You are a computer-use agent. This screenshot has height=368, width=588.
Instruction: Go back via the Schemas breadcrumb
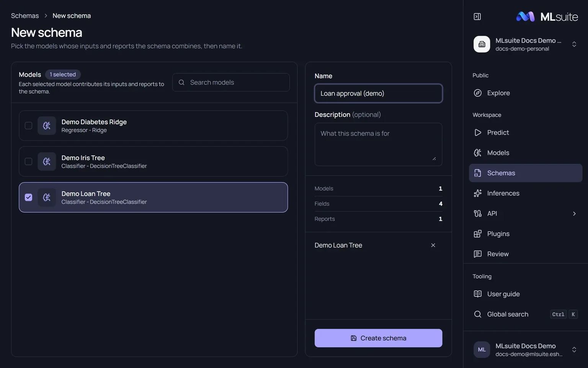[x=25, y=16]
